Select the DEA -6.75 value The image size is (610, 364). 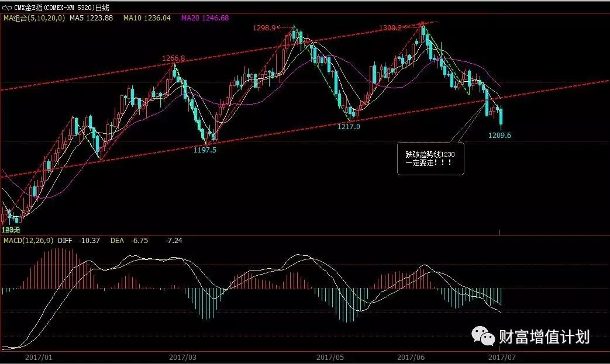(x=129, y=241)
